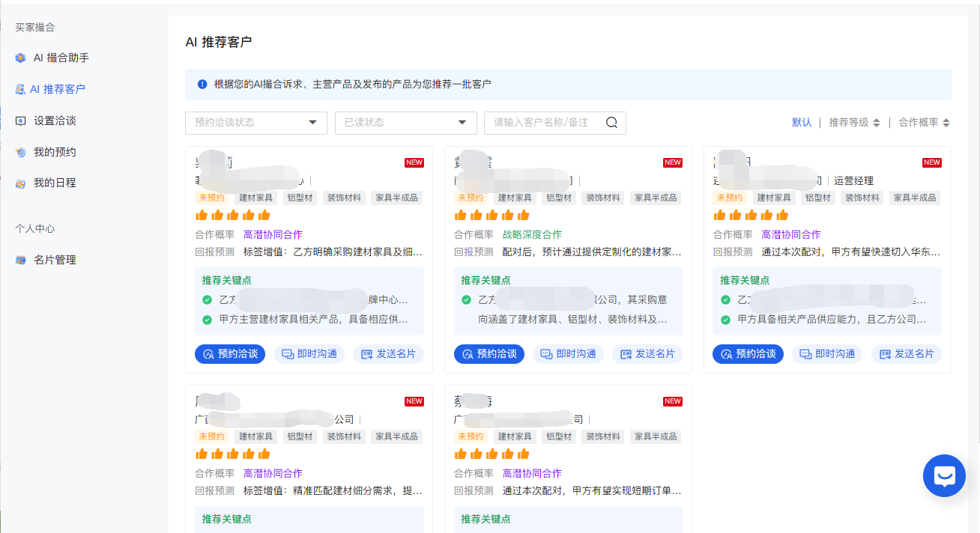This screenshot has width=980, height=533.
Task: Open the floating chat support bubble
Action: (944, 475)
